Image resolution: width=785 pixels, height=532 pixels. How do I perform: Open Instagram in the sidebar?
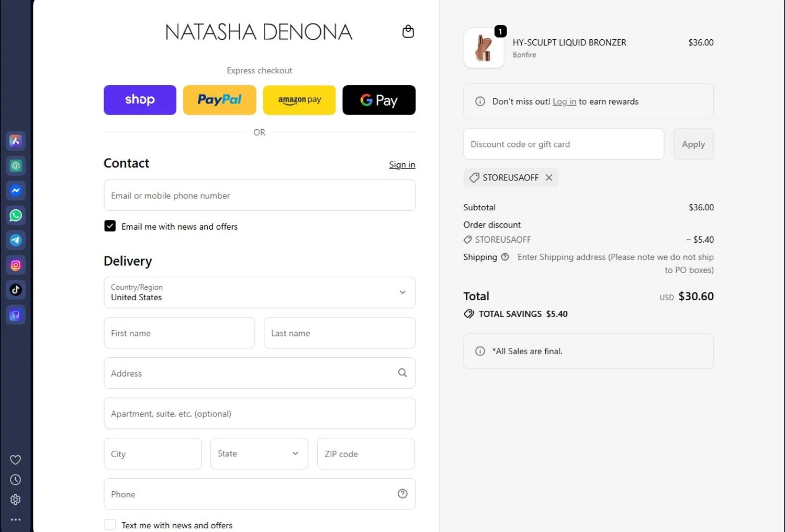[x=16, y=265]
